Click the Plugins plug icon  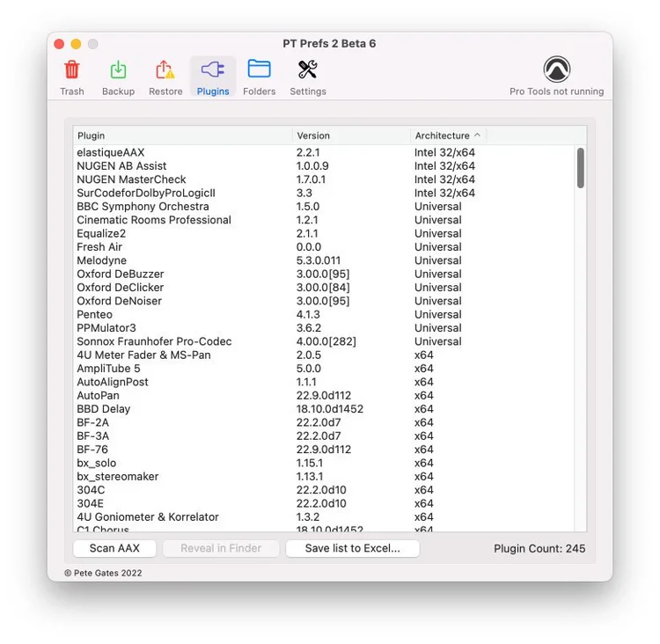coord(213,70)
